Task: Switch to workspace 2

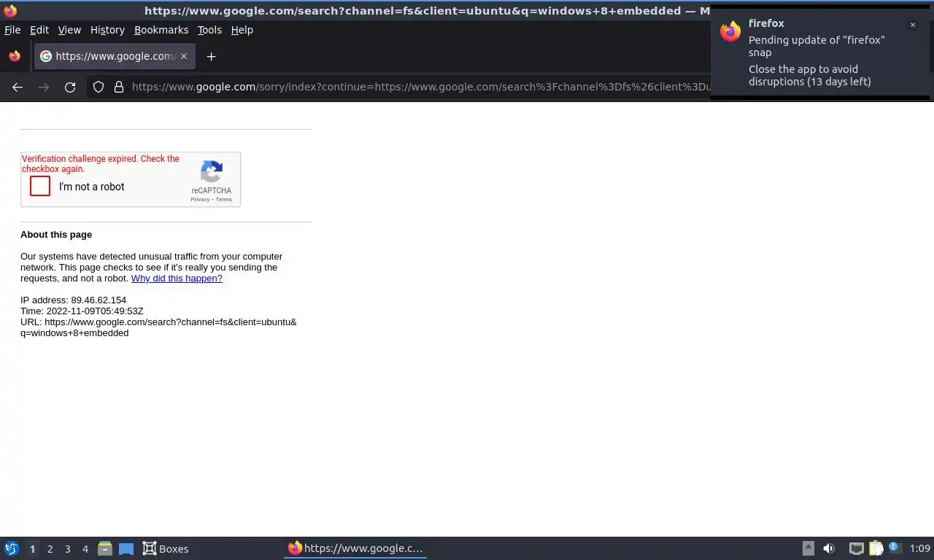Action: [50, 549]
